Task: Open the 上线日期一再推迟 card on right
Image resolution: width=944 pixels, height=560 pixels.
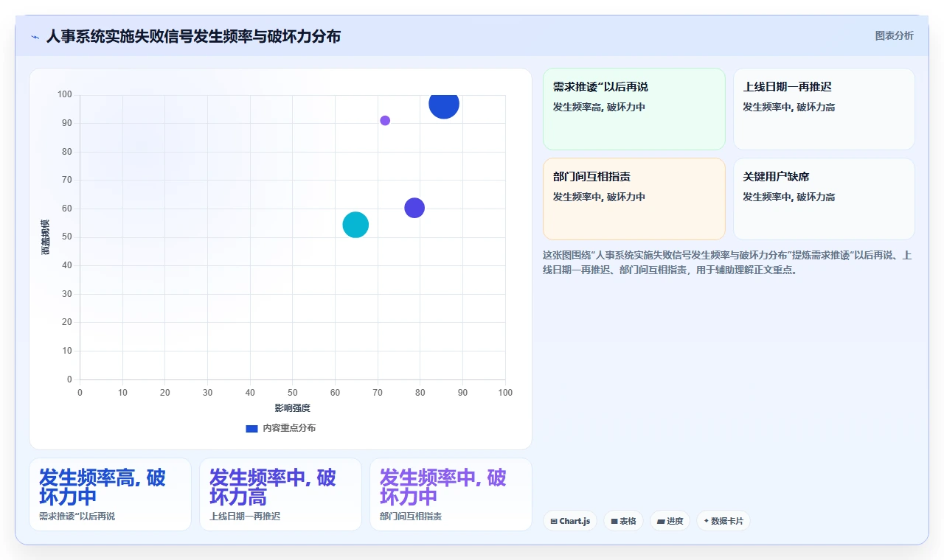Action: (824, 109)
